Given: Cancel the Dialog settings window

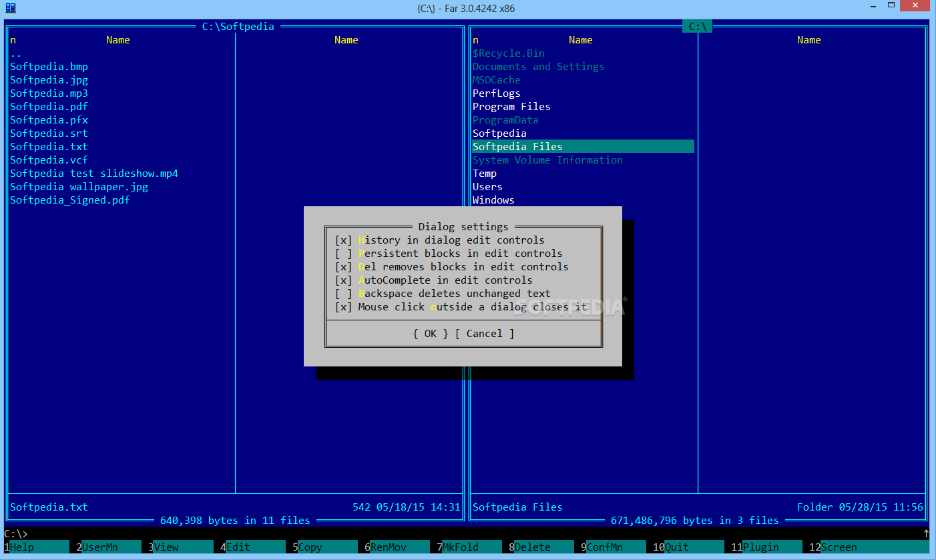Looking at the screenshot, I should point(485,334).
